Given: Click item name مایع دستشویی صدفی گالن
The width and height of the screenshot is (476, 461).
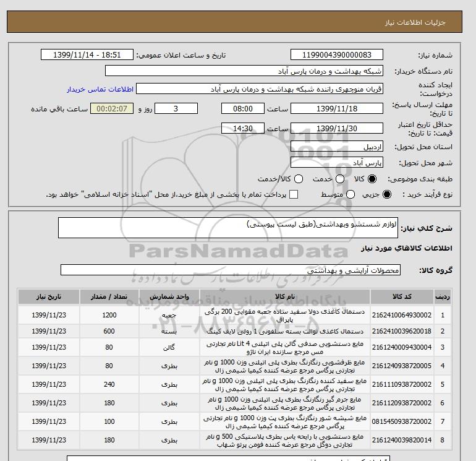Looking at the screenshot, I should (x=285, y=348).
